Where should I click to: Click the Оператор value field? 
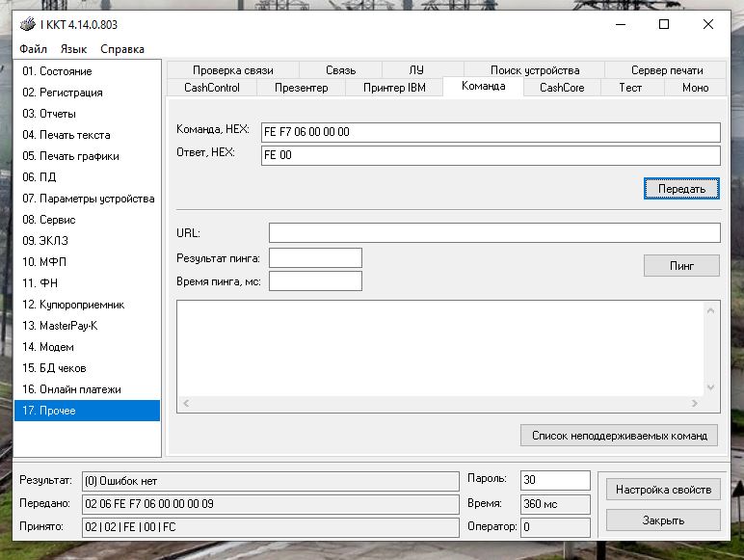[555, 527]
